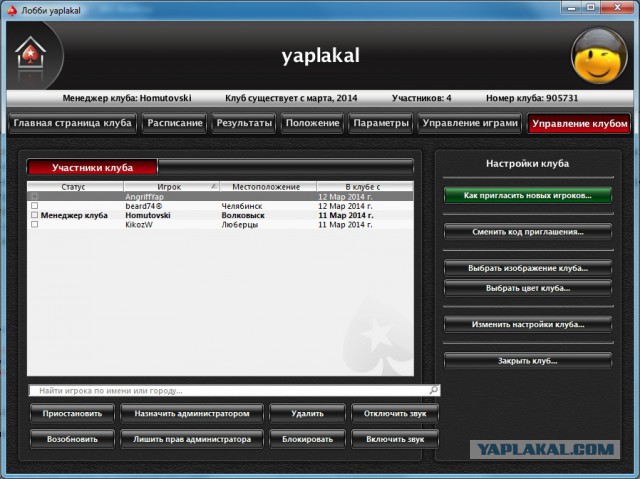Click the Закрыть клуб button
The width and height of the screenshot is (640, 479).
coord(528,361)
